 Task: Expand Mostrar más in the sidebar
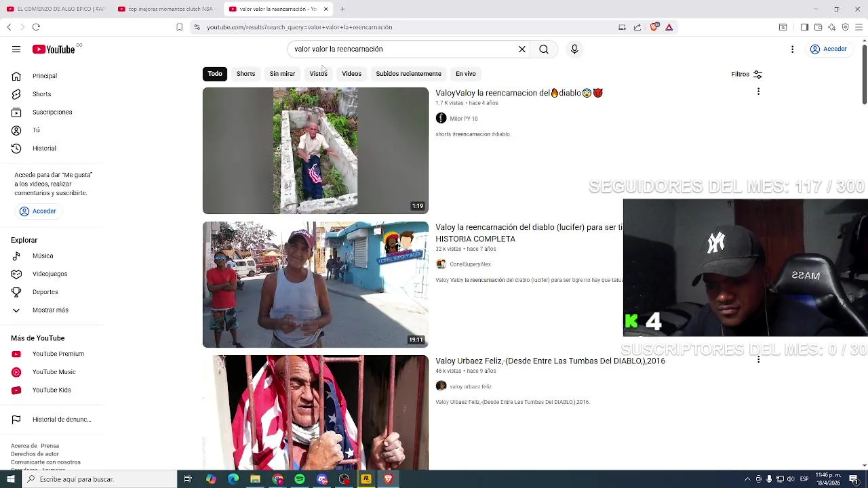pyautogui.click(x=52, y=310)
